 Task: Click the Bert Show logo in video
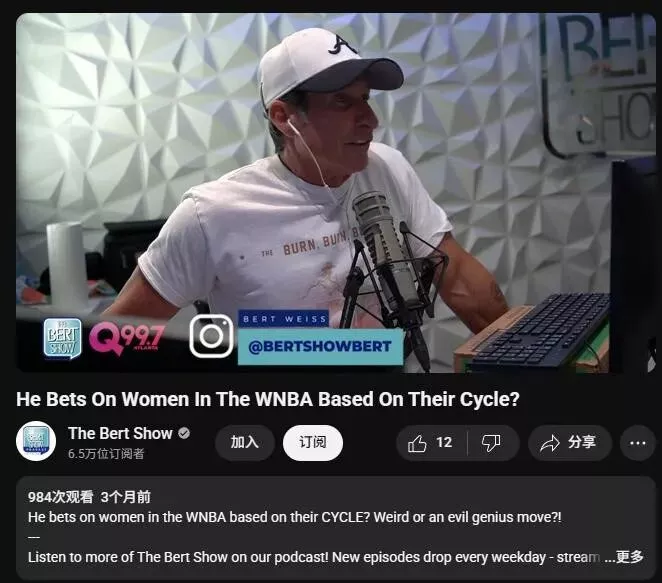coord(62,339)
